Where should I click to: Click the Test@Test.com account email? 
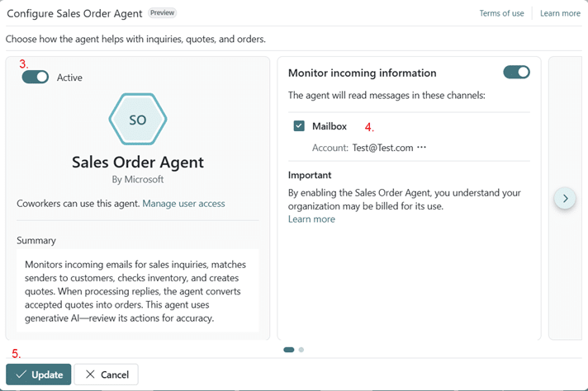(376, 148)
